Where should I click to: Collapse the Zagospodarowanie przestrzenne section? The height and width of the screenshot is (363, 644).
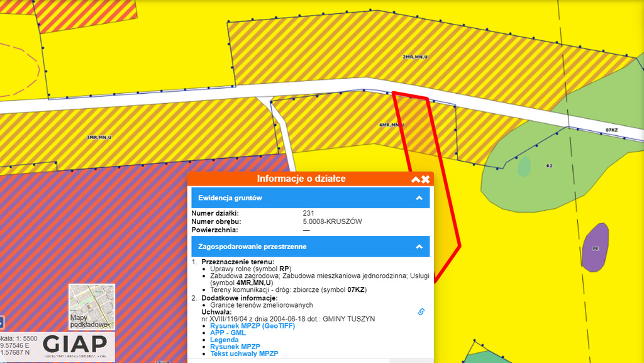[x=419, y=247]
